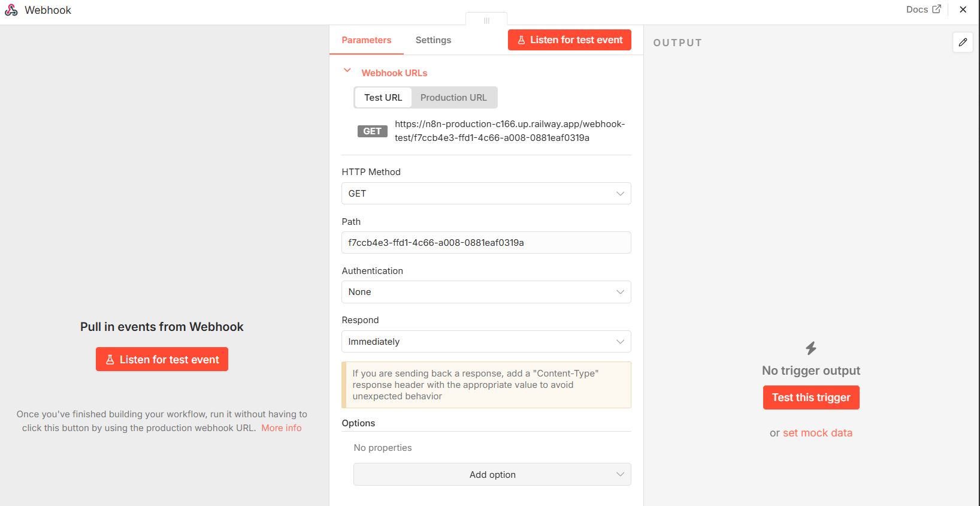Click the pencil edit output icon

pyautogui.click(x=963, y=42)
